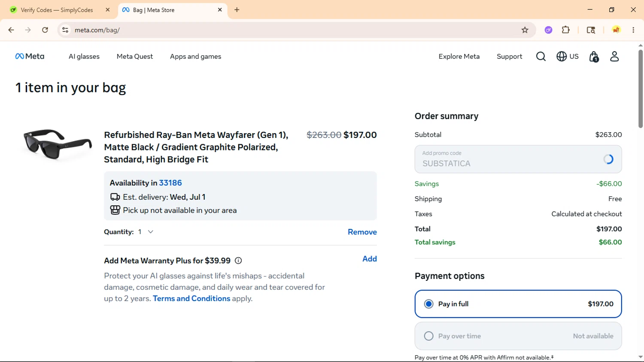Click the promo code loading spinner
This screenshot has height=362, width=644.
point(608,159)
